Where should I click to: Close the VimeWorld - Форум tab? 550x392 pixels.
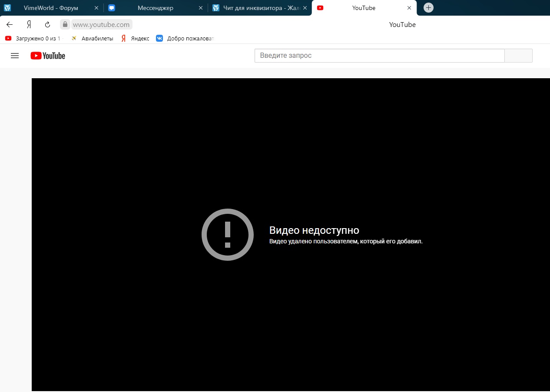click(x=96, y=8)
